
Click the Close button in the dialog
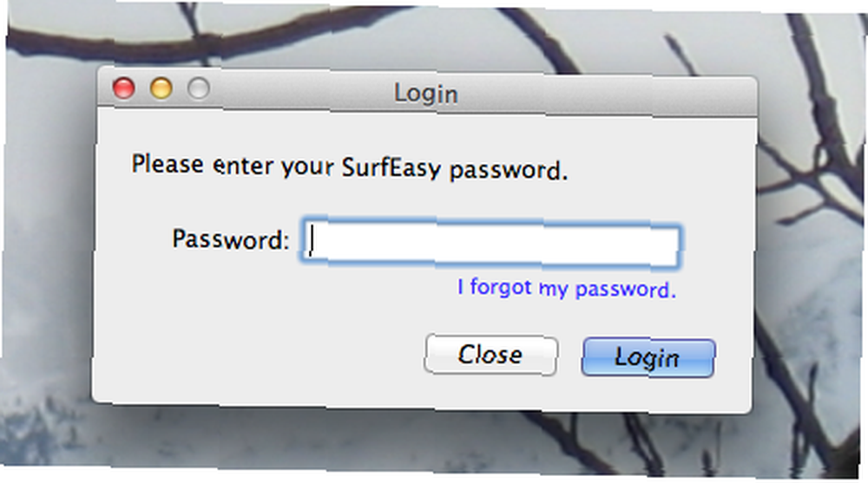tap(490, 355)
